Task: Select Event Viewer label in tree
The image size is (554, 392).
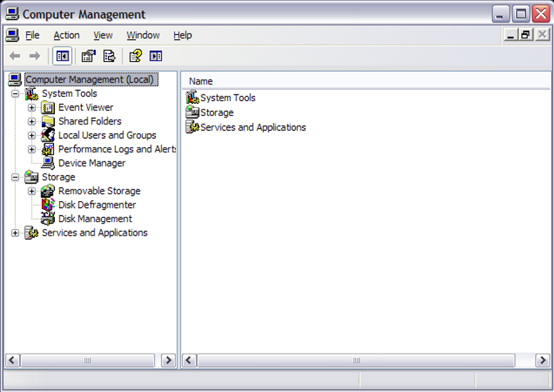Action: [x=86, y=107]
